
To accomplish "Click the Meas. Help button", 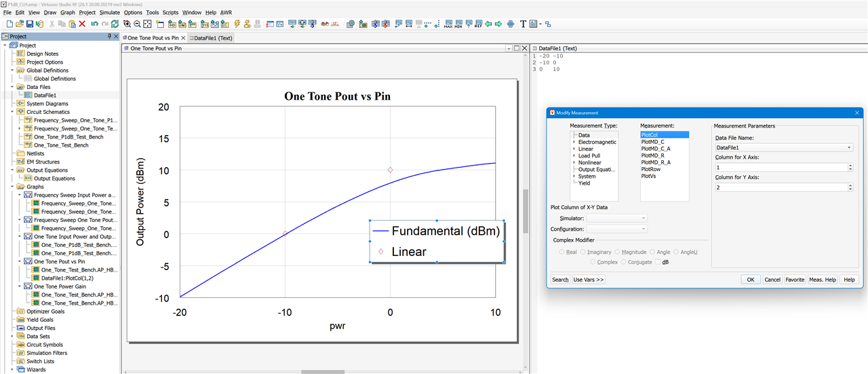I will point(823,280).
